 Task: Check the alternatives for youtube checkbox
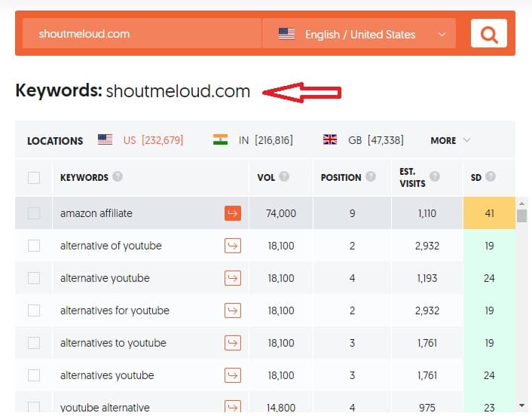click(x=34, y=310)
